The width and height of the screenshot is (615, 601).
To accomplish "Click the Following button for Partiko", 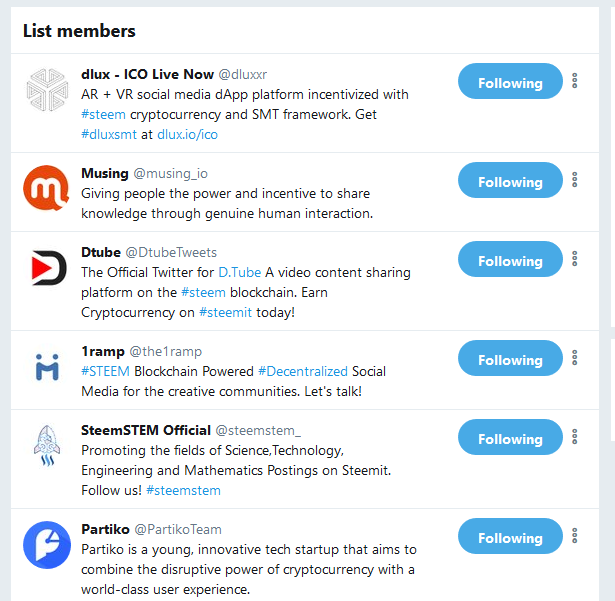I will 510,536.
